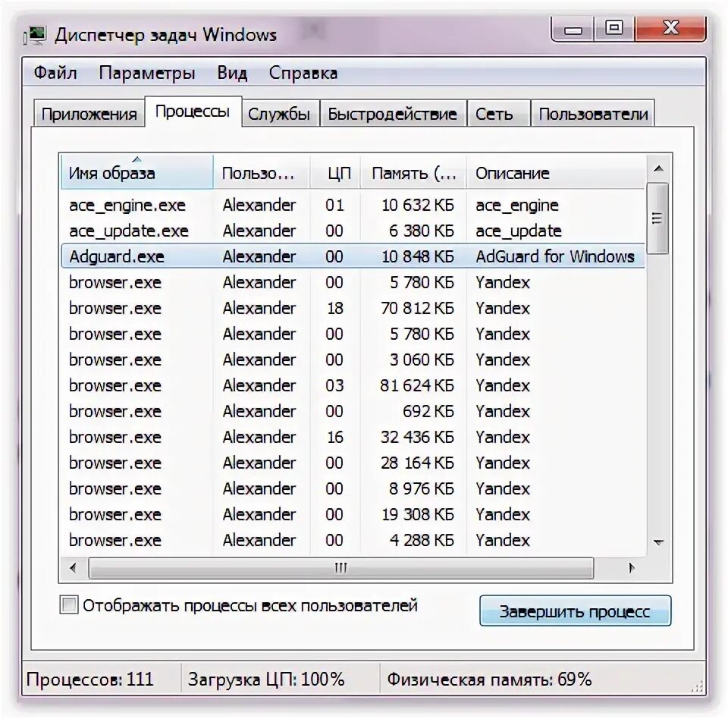
Task: Click the 10 632 КБ memory value
Action: click(417, 205)
